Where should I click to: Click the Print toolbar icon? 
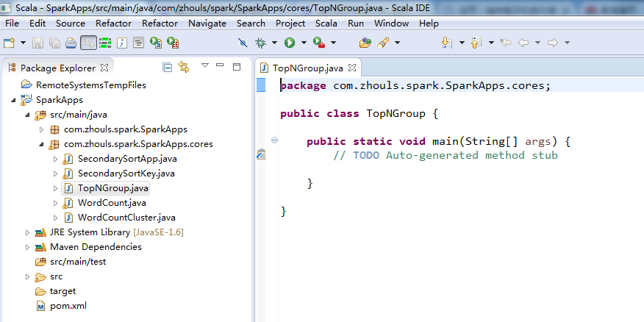tap(71, 43)
